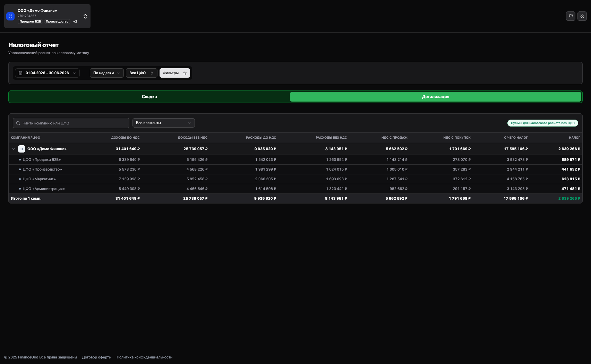
Task: Click the magnifier icon in search field
Action: click(18, 123)
